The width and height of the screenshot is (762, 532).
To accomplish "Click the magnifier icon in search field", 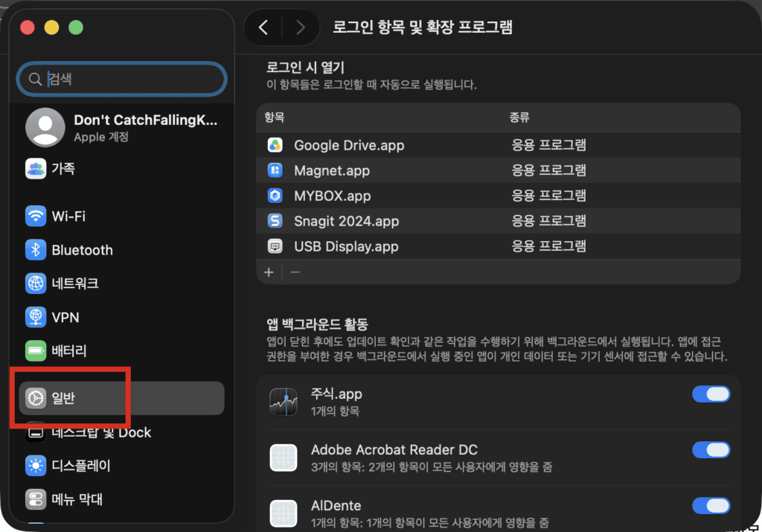I will 35,79.
